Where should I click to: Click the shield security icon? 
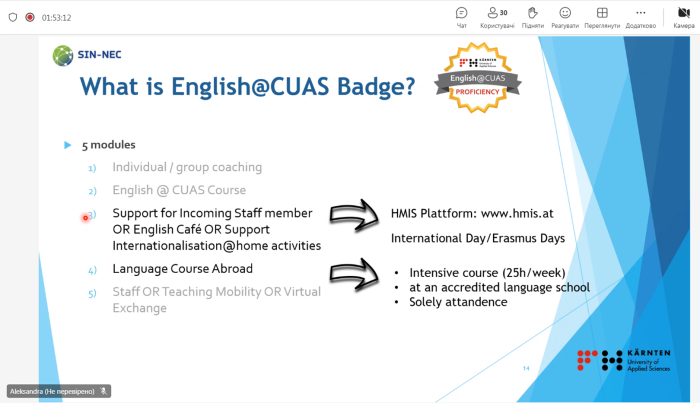(x=12, y=17)
